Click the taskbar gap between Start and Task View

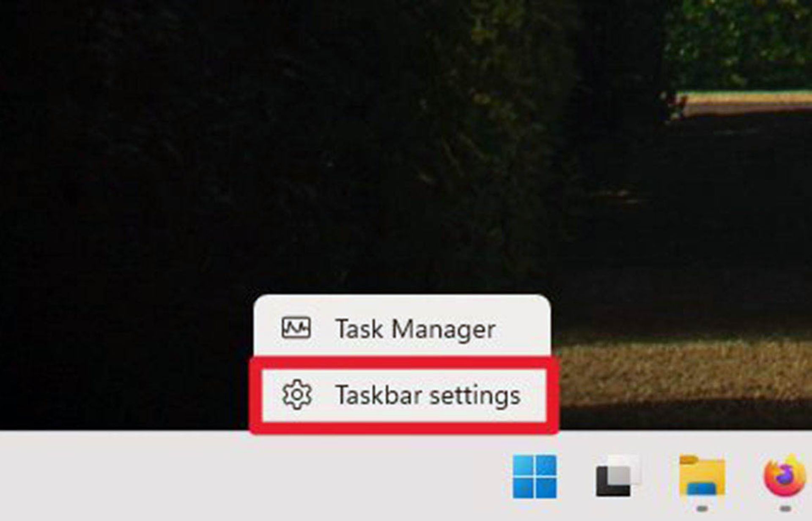point(576,476)
